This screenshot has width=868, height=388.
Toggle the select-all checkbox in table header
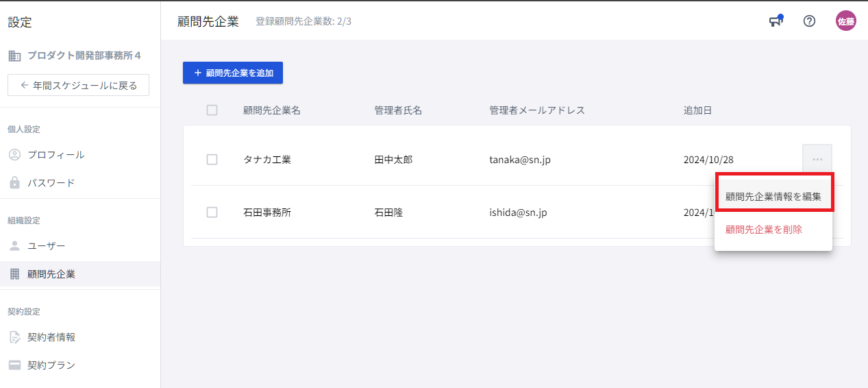pyautogui.click(x=212, y=110)
